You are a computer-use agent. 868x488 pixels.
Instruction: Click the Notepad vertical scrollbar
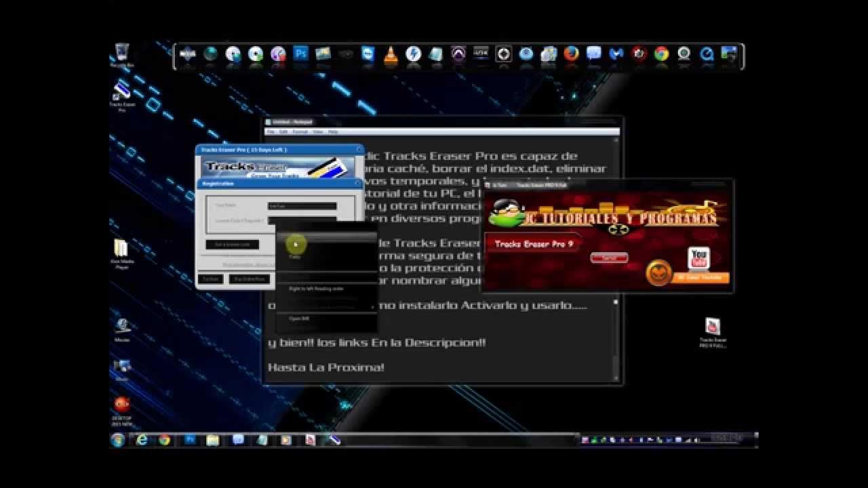click(x=616, y=259)
